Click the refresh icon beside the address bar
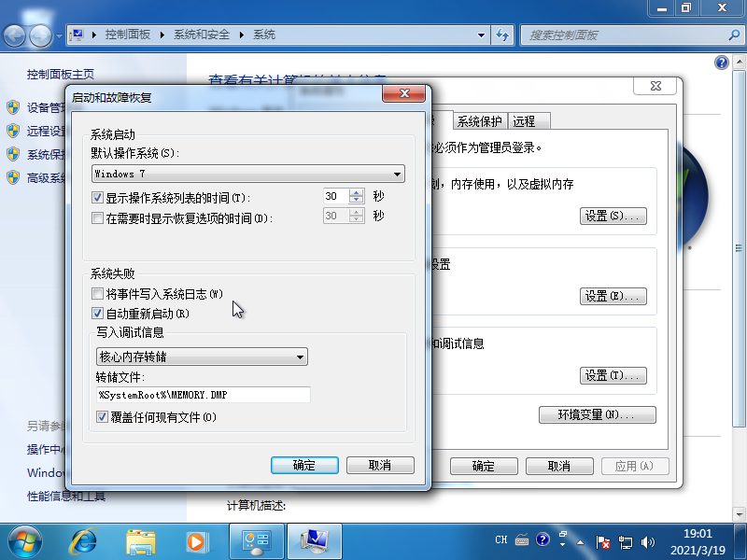Image resolution: width=747 pixels, height=560 pixels. [502, 35]
